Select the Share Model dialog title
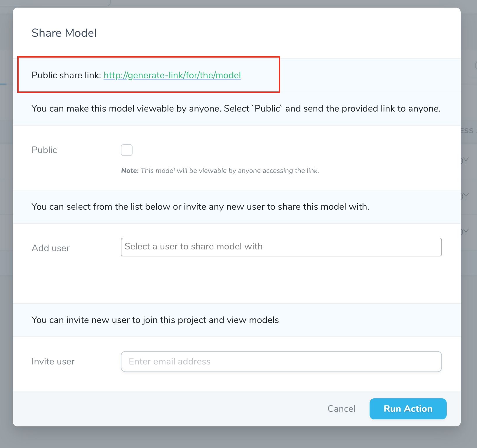Image resolution: width=477 pixels, height=448 pixels. [x=64, y=33]
